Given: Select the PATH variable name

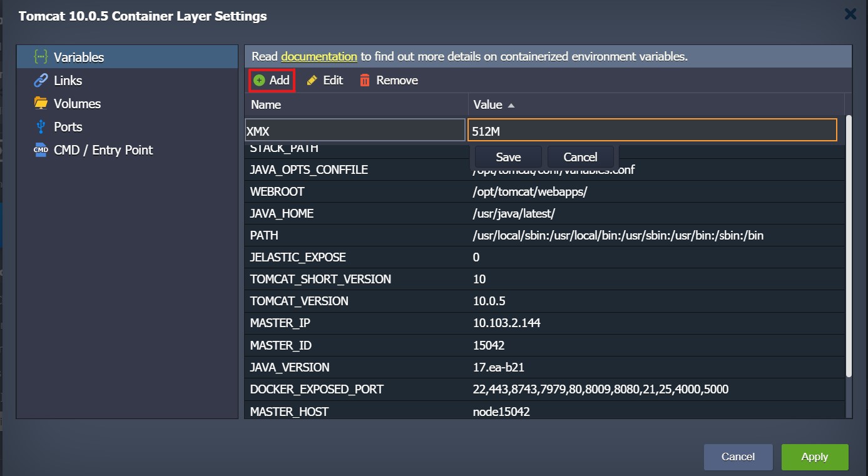Looking at the screenshot, I should click(x=264, y=236).
